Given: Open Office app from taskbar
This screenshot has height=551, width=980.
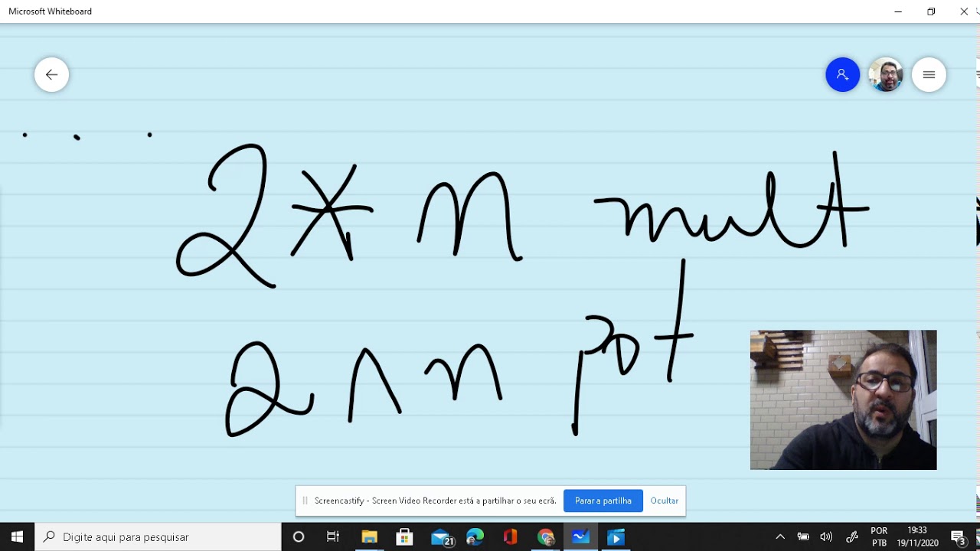Looking at the screenshot, I should 511,536.
